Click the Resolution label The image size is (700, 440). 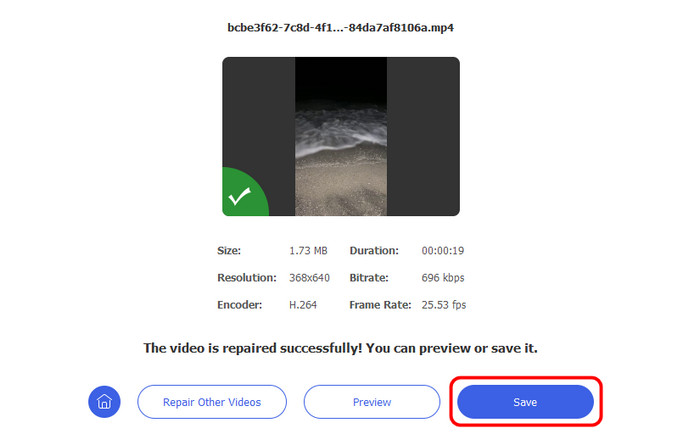tap(247, 278)
